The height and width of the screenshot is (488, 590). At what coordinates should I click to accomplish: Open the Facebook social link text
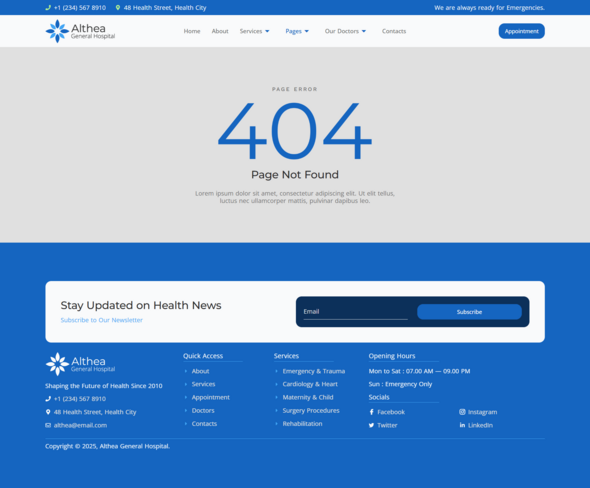pos(391,412)
